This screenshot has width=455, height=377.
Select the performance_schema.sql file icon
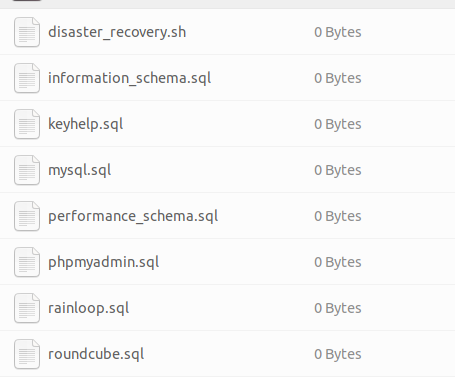click(27, 216)
